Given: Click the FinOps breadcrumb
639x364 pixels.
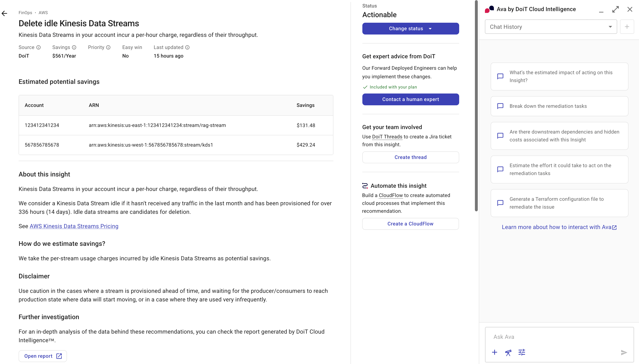Looking at the screenshot, I should click(25, 13).
